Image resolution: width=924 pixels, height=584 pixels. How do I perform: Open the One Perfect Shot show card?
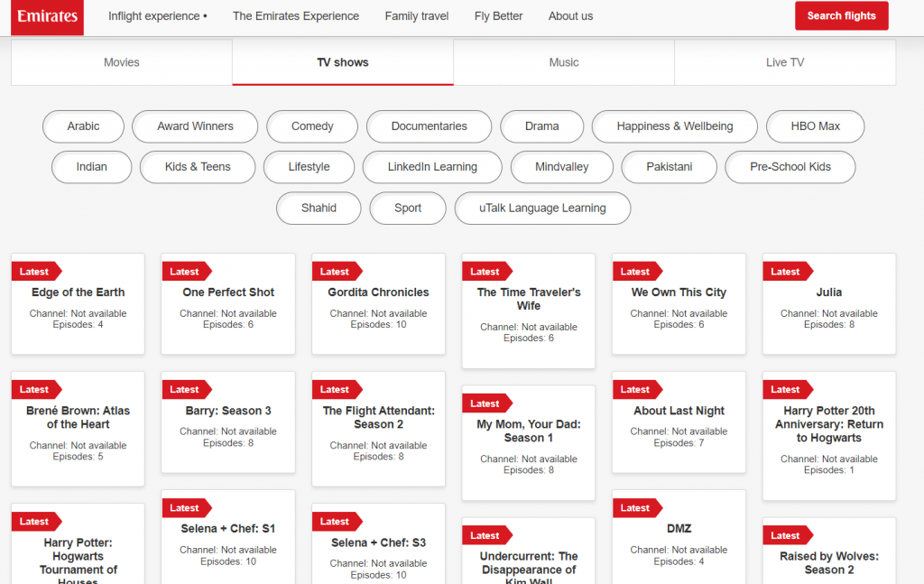click(x=228, y=304)
